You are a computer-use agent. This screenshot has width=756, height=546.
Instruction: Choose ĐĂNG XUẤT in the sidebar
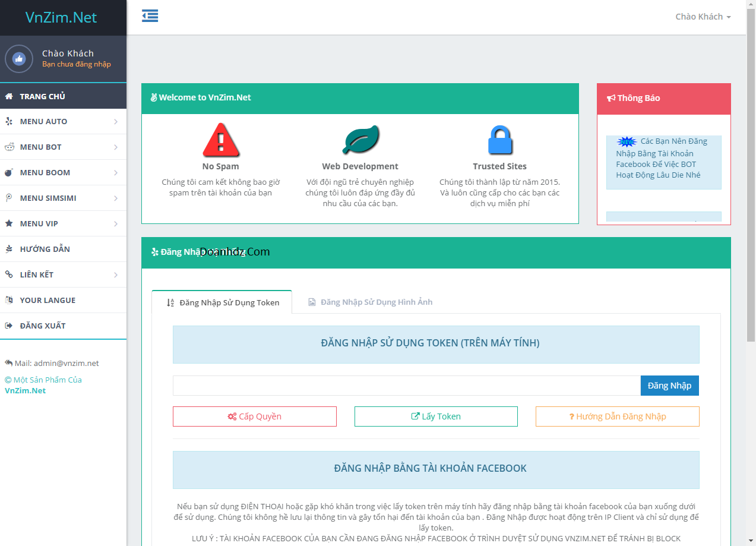click(x=63, y=326)
